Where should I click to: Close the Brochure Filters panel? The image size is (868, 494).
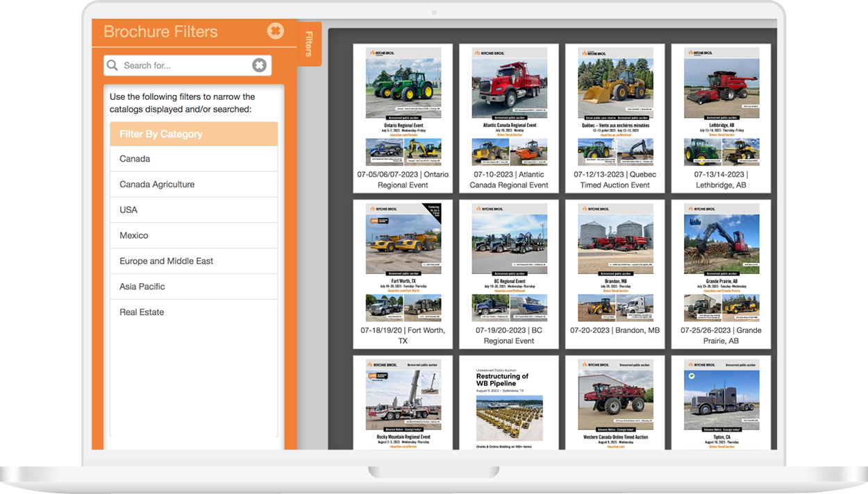click(x=276, y=31)
